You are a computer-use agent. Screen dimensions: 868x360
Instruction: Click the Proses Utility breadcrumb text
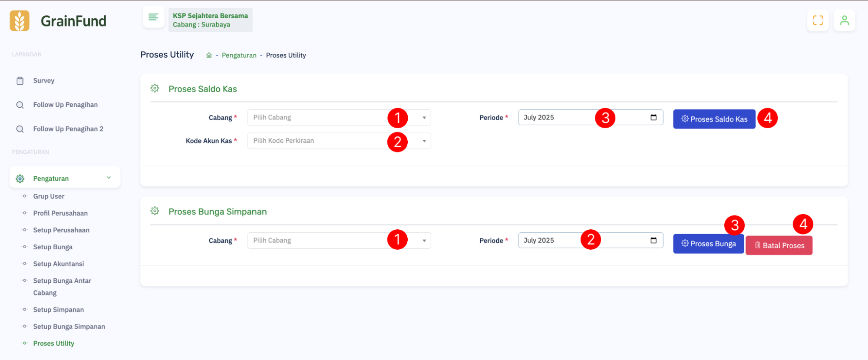(x=286, y=55)
